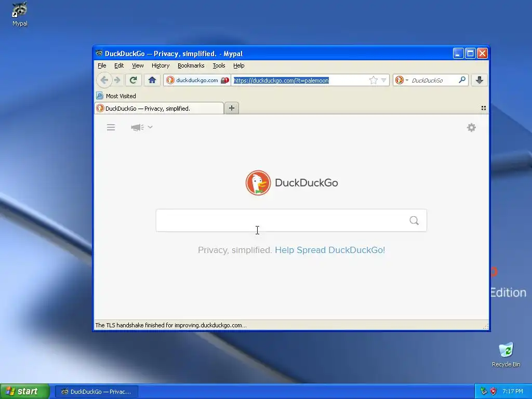532x399 pixels.
Task: Select the Mypal desktop shortcut
Action: [20, 14]
